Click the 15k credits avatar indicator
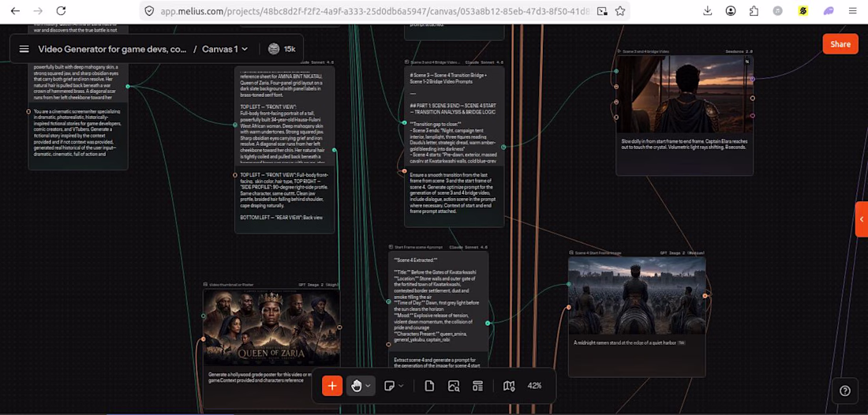The width and height of the screenshot is (868, 415). point(282,49)
